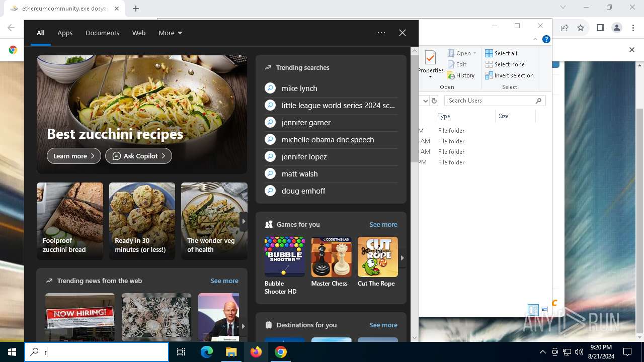Click Ask Copilot button

tap(138, 156)
